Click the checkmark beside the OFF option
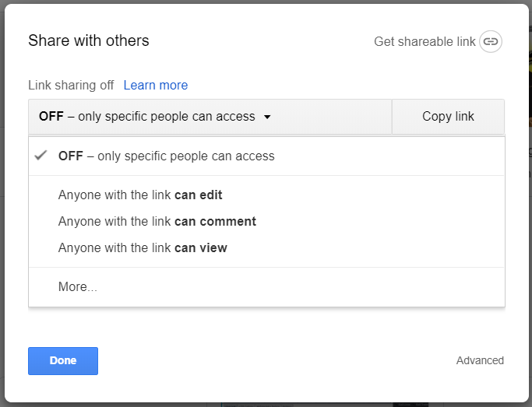Screen dimensions: 532x407 [41, 156]
